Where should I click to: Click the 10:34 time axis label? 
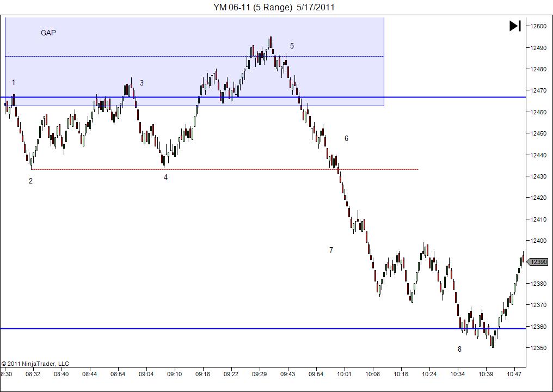coord(458,374)
